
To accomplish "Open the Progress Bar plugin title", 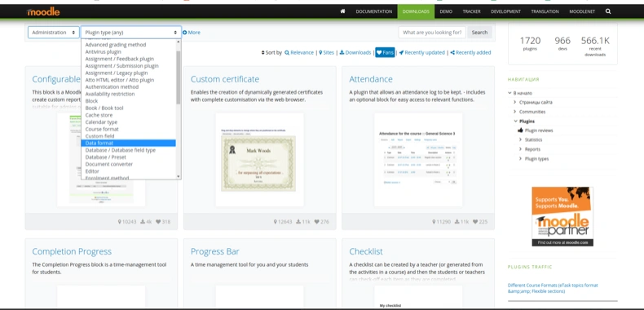I will click(215, 251).
